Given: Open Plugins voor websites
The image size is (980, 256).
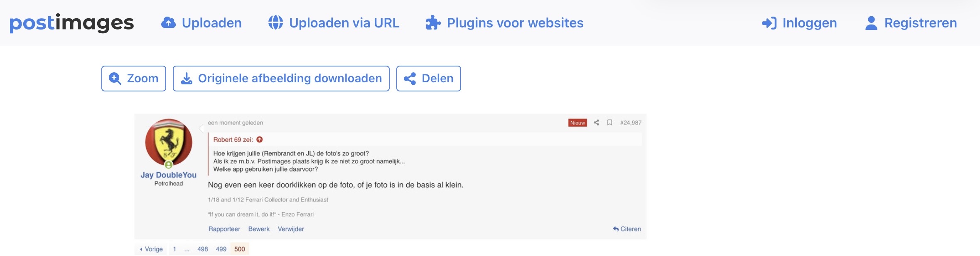Looking at the screenshot, I should tap(505, 23).
